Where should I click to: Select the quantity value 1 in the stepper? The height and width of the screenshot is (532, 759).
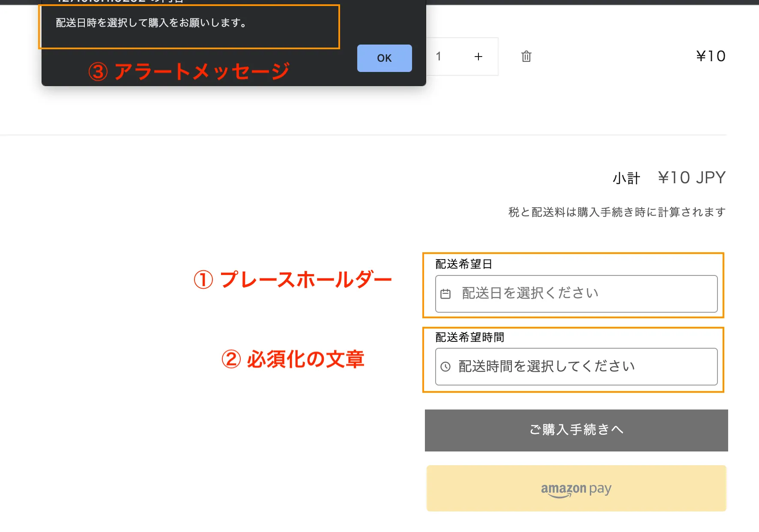438,57
